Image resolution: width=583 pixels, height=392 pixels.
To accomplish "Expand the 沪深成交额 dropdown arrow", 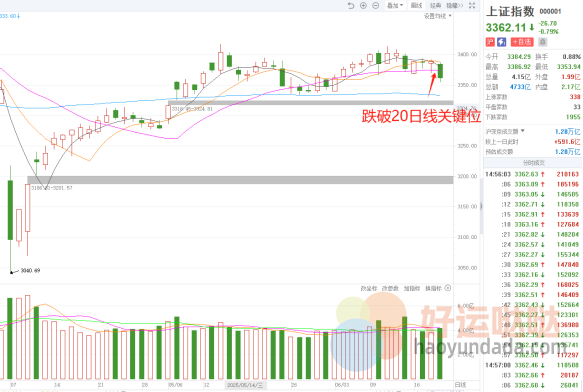I will (x=522, y=131).
